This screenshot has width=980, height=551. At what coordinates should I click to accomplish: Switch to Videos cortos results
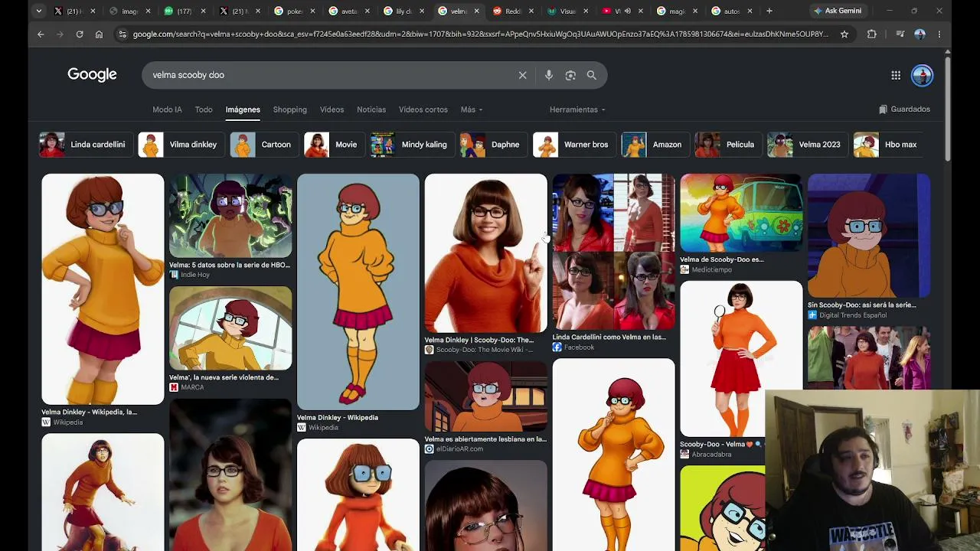[x=423, y=109]
